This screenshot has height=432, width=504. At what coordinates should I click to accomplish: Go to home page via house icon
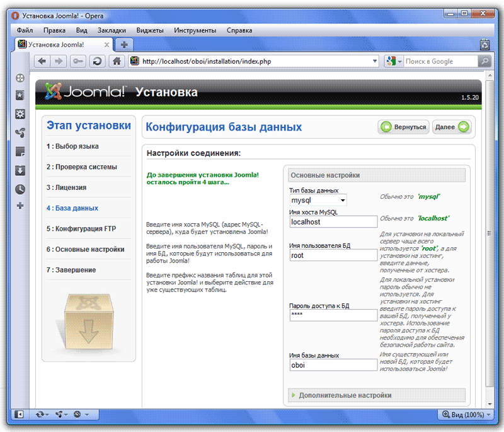coord(116,61)
